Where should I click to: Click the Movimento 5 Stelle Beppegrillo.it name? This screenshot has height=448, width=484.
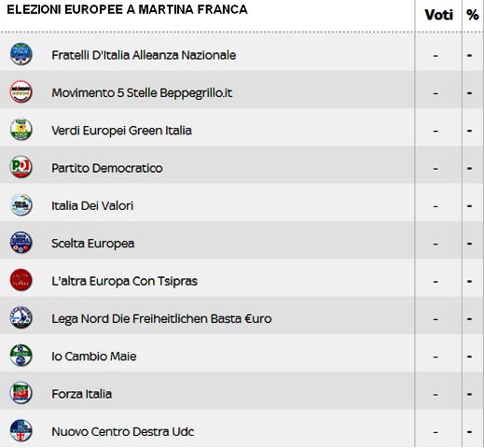click(x=142, y=93)
